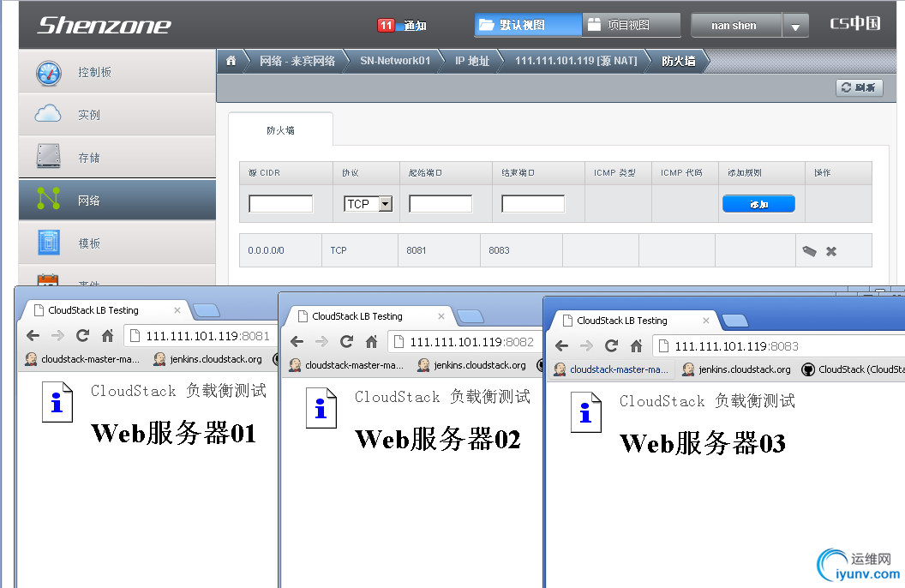Open the 实例 instances cloud icon
Image resolution: width=905 pixels, height=588 pixels.
48,114
